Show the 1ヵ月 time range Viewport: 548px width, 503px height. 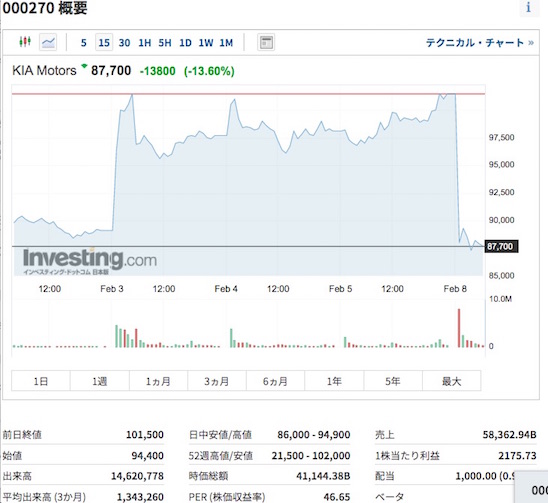pos(158,381)
